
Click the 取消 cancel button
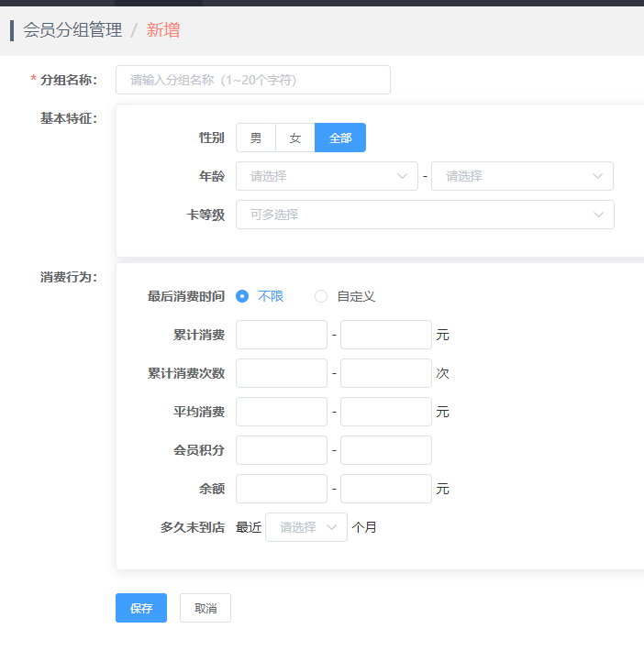[x=205, y=608]
